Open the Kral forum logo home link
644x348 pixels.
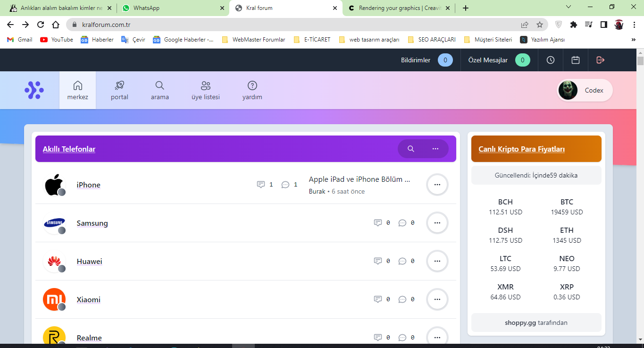click(x=34, y=90)
